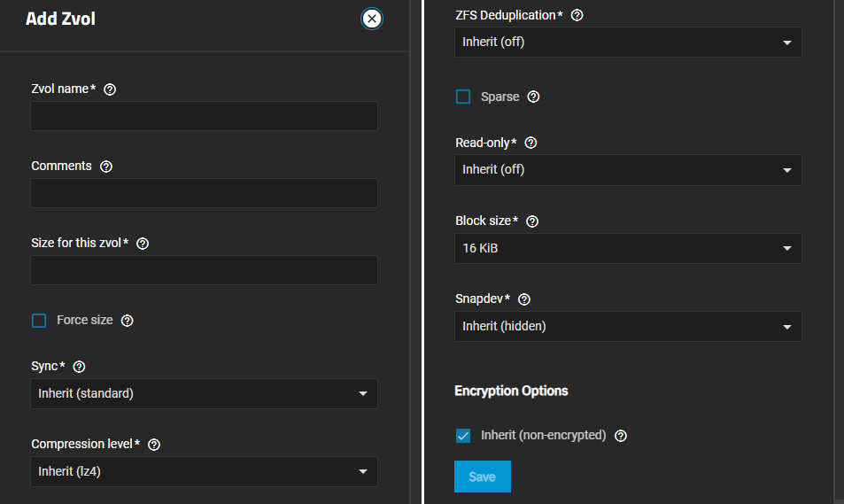
Task: Uncheck Inherit (non-encrypted) checkbox
Action: pos(463,436)
